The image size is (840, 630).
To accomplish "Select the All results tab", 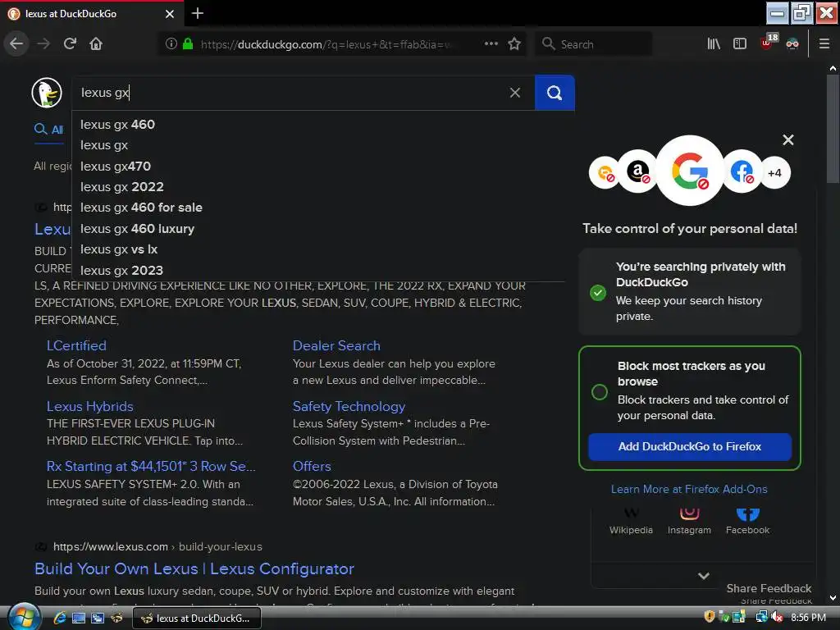I will click(x=48, y=130).
